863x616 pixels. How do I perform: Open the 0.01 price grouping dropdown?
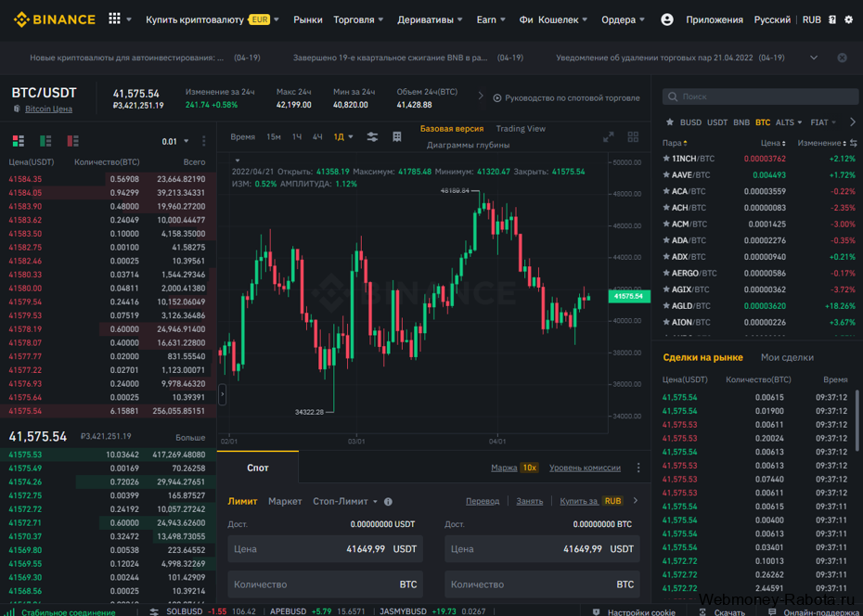(175, 141)
